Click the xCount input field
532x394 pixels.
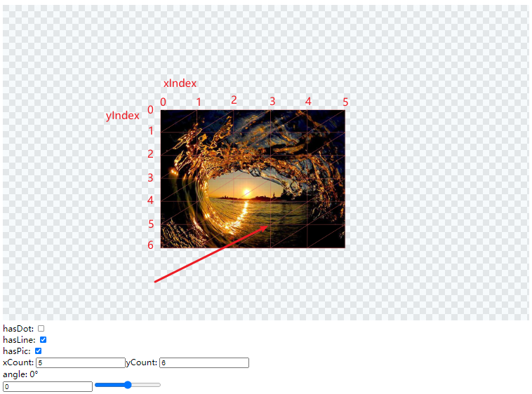pos(81,363)
